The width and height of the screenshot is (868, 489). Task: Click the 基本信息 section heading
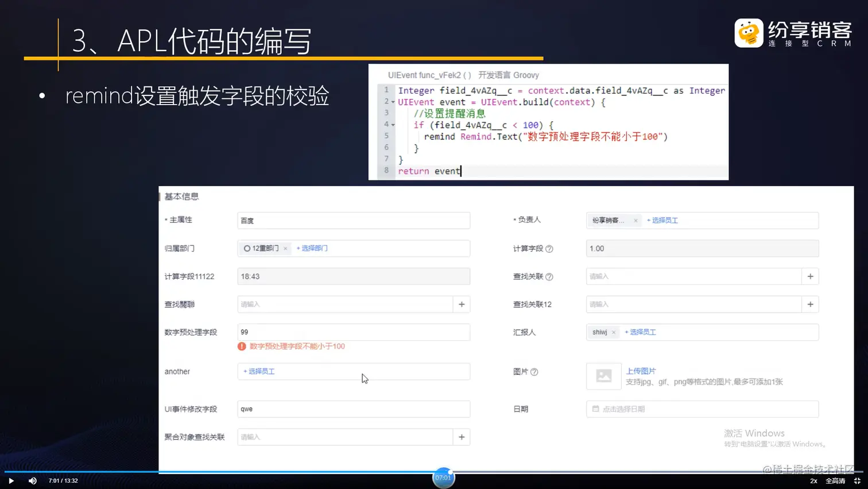pos(181,197)
